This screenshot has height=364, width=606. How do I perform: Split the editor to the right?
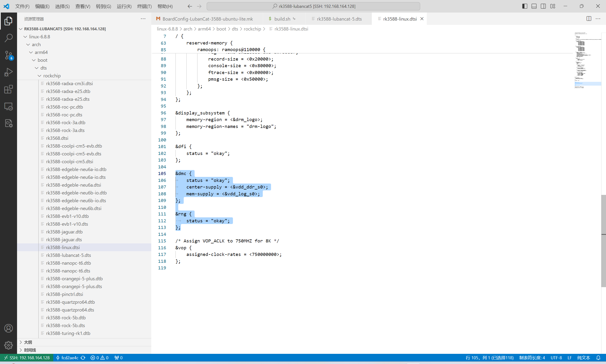[588, 19]
